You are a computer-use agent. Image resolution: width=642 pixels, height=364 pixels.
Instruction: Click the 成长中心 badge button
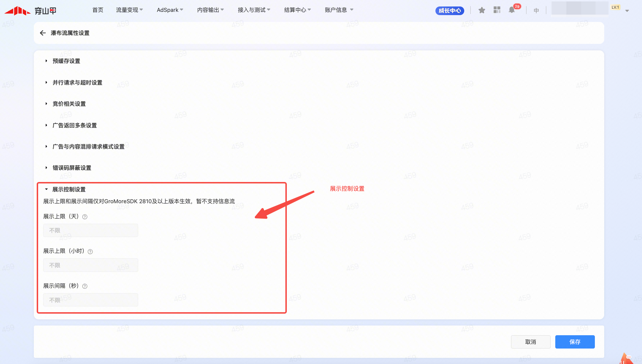(449, 11)
